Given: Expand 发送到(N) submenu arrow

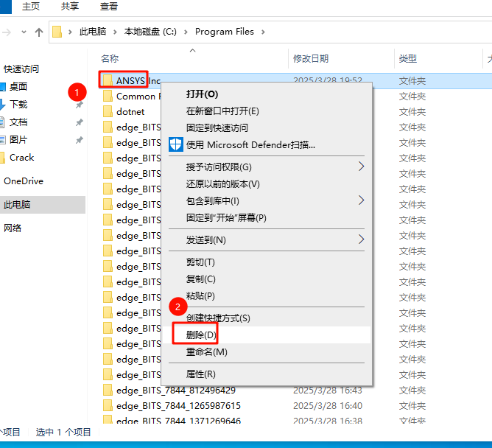Looking at the screenshot, I should (x=361, y=240).
